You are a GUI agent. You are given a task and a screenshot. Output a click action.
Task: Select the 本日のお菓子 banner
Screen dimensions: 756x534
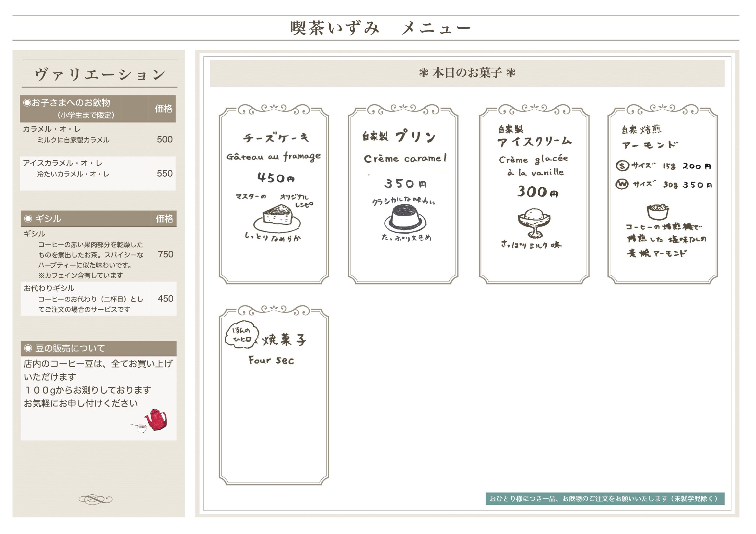click(x=467, y=73)
